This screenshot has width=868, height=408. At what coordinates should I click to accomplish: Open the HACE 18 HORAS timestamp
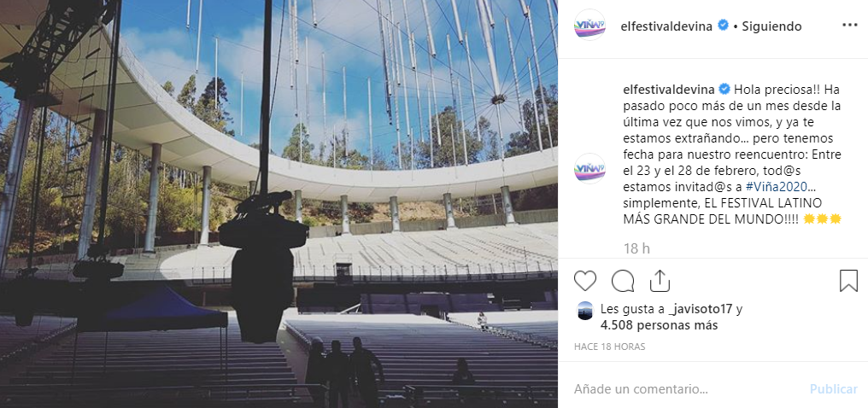pos(609,347)
